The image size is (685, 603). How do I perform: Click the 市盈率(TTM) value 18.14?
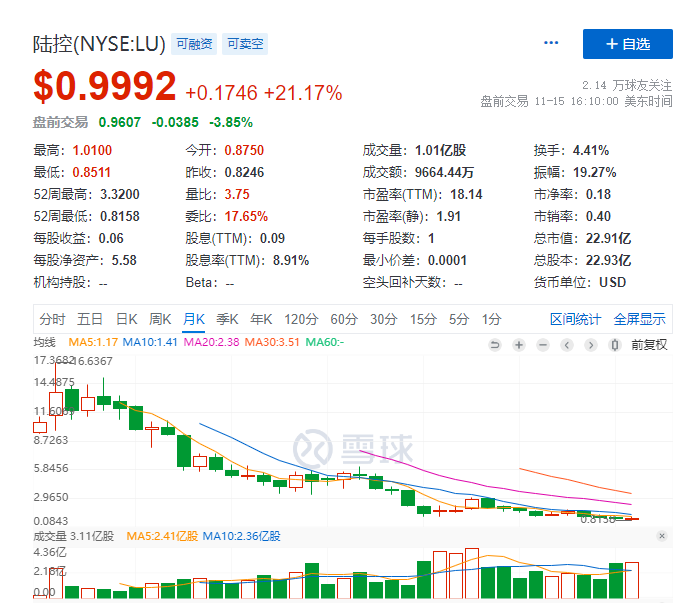pos(466,194)
